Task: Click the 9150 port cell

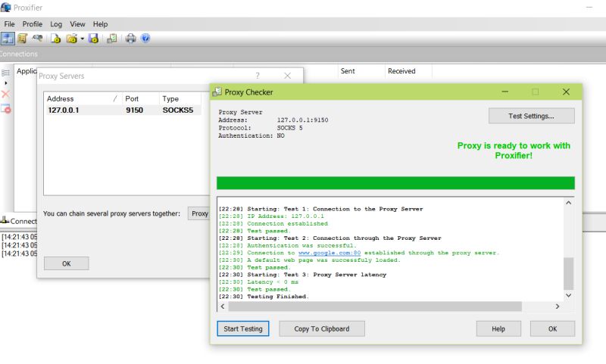Action: 135,110
